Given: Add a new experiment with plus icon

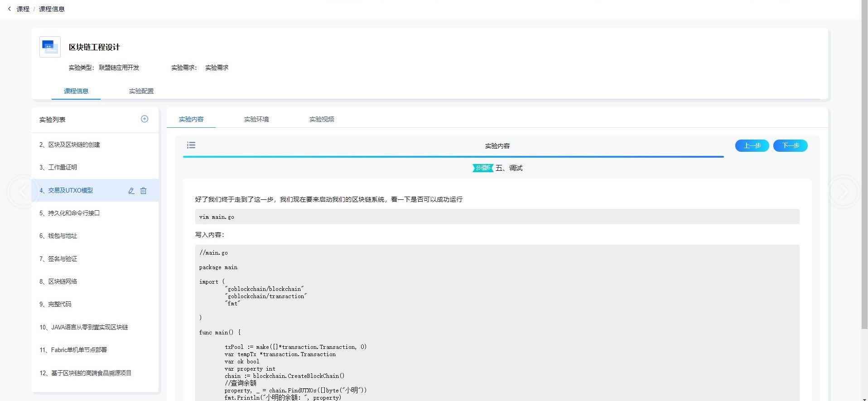Looking at the screenshot, I should [145, 119].
